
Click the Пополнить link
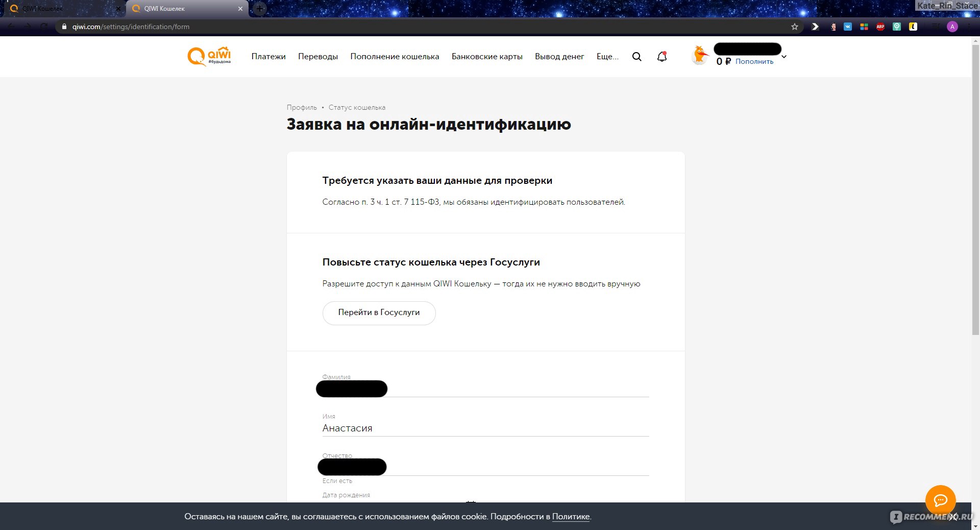(x=754, y=61)
